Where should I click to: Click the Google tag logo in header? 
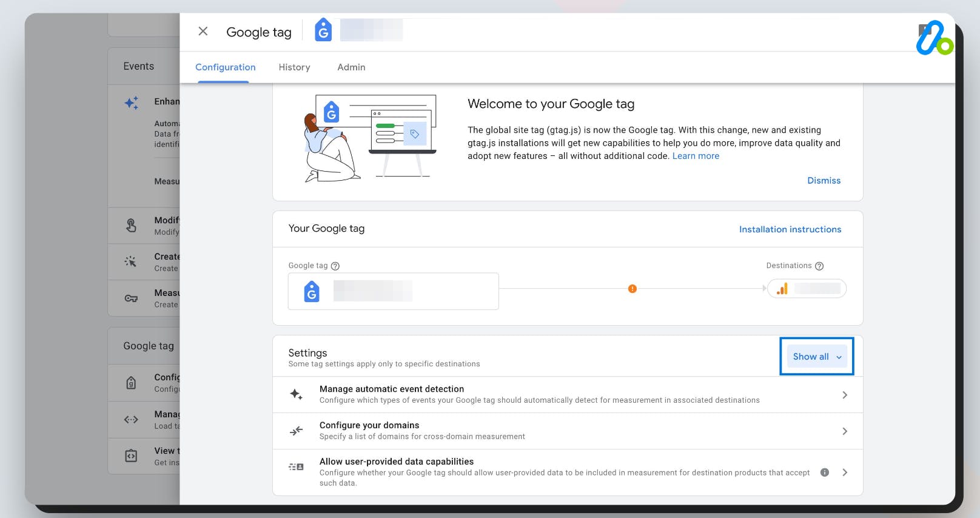(323, 30)
